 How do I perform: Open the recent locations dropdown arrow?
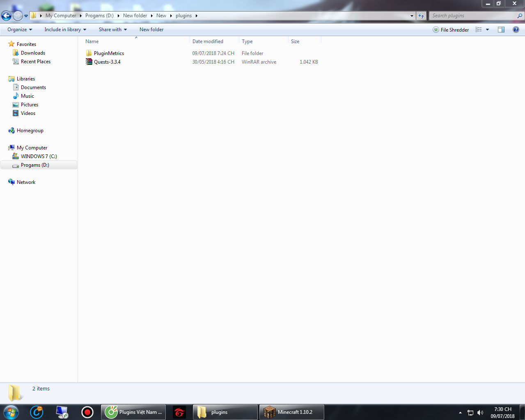(x=26, y=16)
